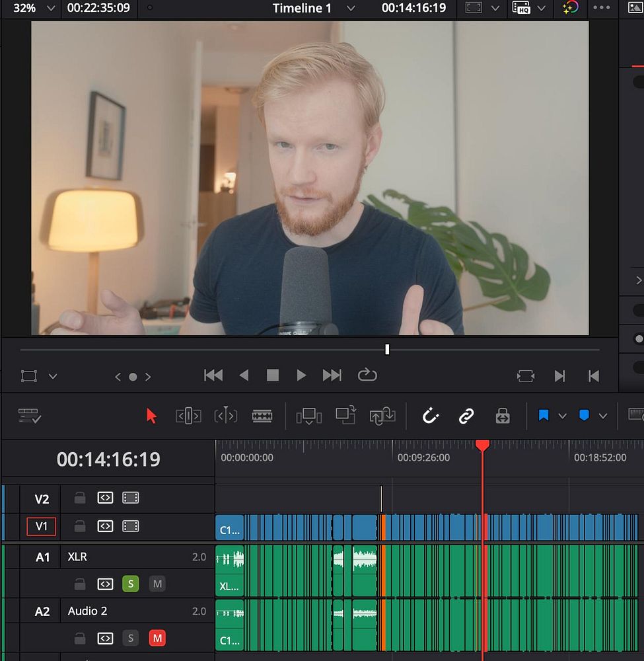Lock the V1 video track
The image size is (644, 661).
[80, 527]
